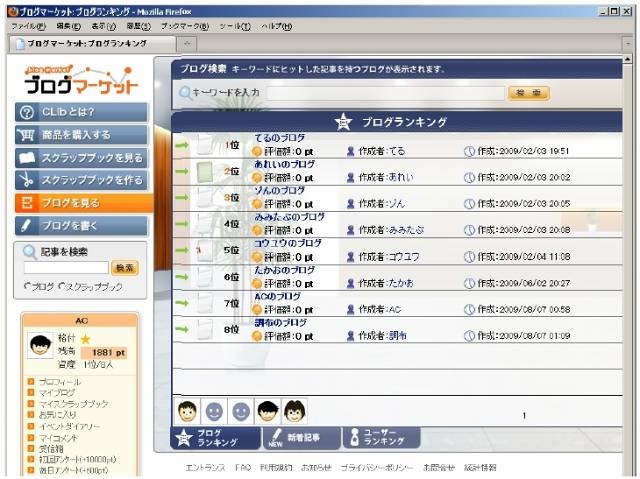Viewport: 640px width, 479px height.
Task: Open the コウユウのブログ link
Action: 288,243
